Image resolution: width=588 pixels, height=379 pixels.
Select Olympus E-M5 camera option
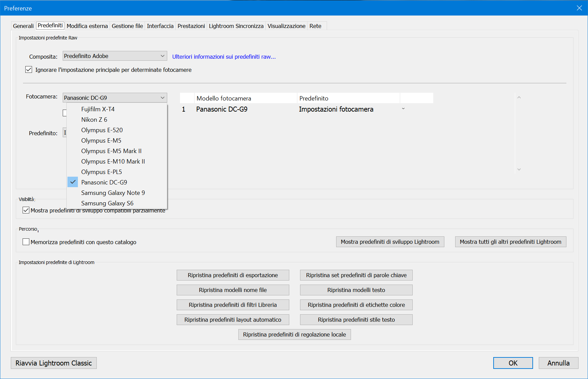[x=117, y=141]
